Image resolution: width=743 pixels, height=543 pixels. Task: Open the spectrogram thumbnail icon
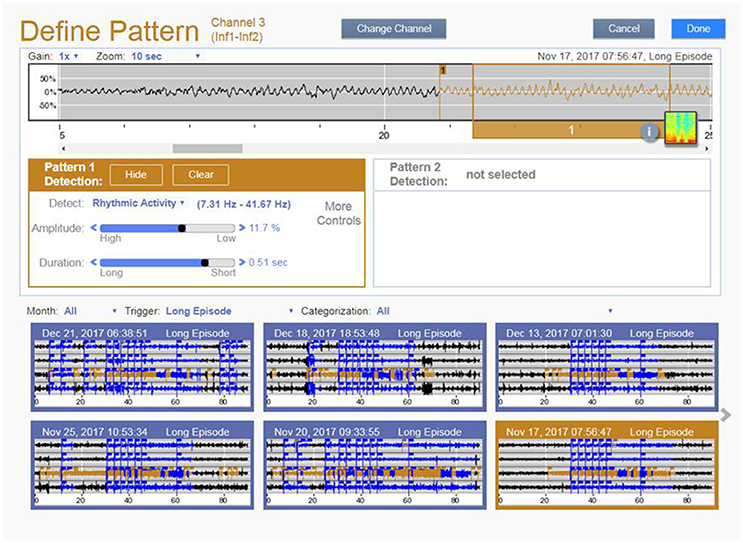coord(680,128)
